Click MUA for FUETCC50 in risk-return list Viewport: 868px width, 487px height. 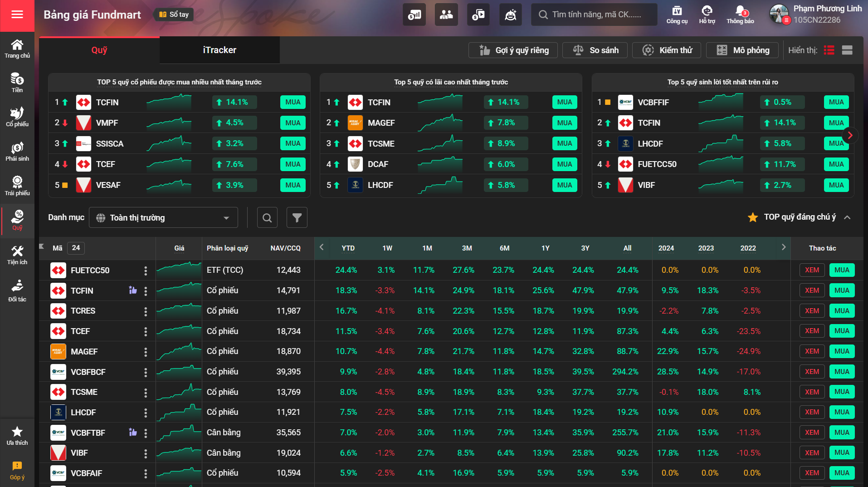coord(836,164)
